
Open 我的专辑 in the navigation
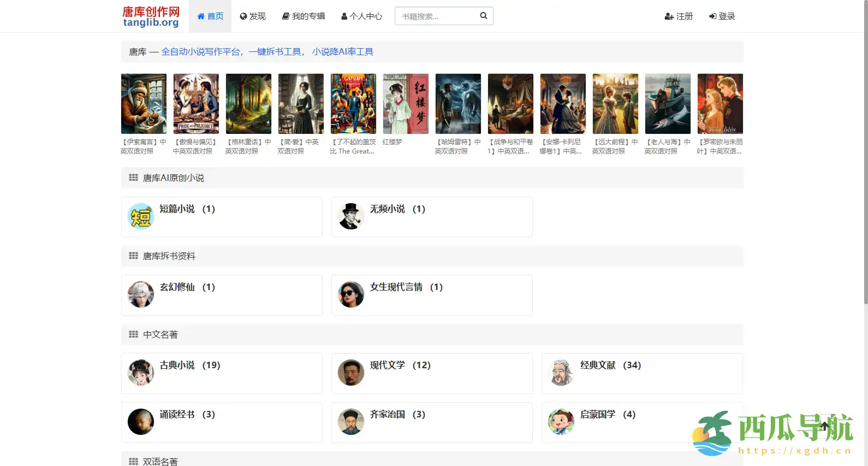tap(304, 16)
